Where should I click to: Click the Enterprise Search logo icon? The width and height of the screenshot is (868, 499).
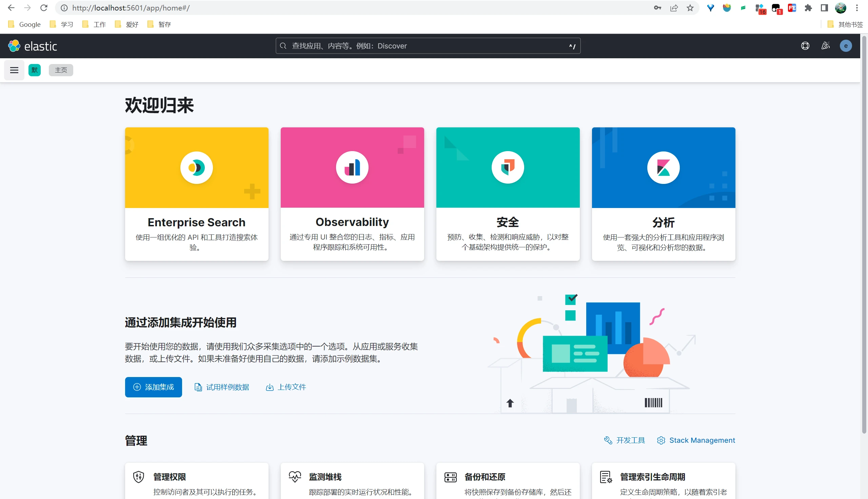197,168
